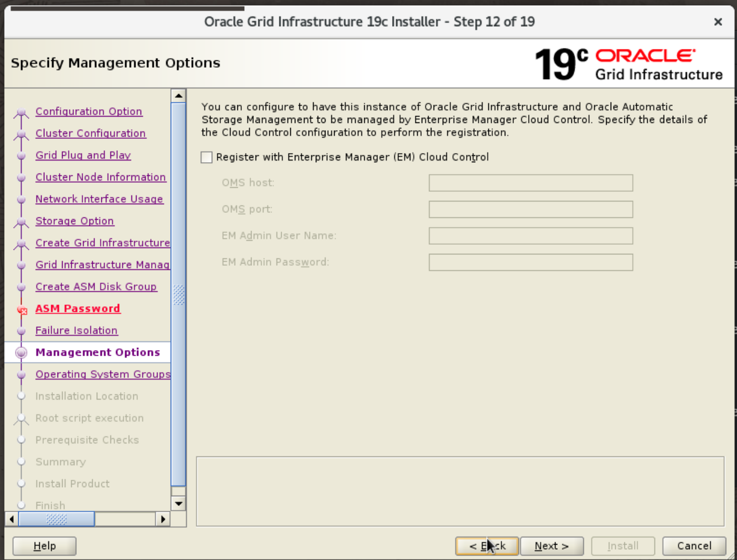Click the EM Admin User Name field
The width and height of the screenshot is (737, 560).
[531, 236]
